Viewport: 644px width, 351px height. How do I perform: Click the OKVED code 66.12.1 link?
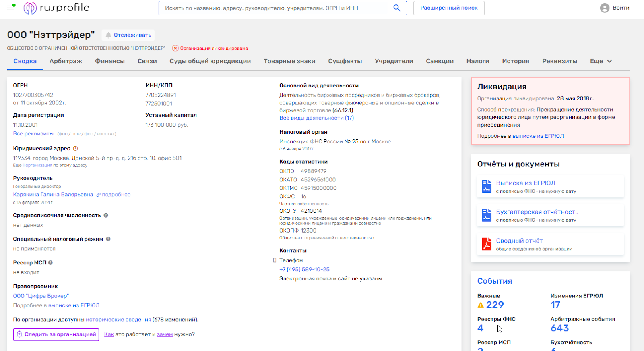pyautogui.click(x=343, y=110)
